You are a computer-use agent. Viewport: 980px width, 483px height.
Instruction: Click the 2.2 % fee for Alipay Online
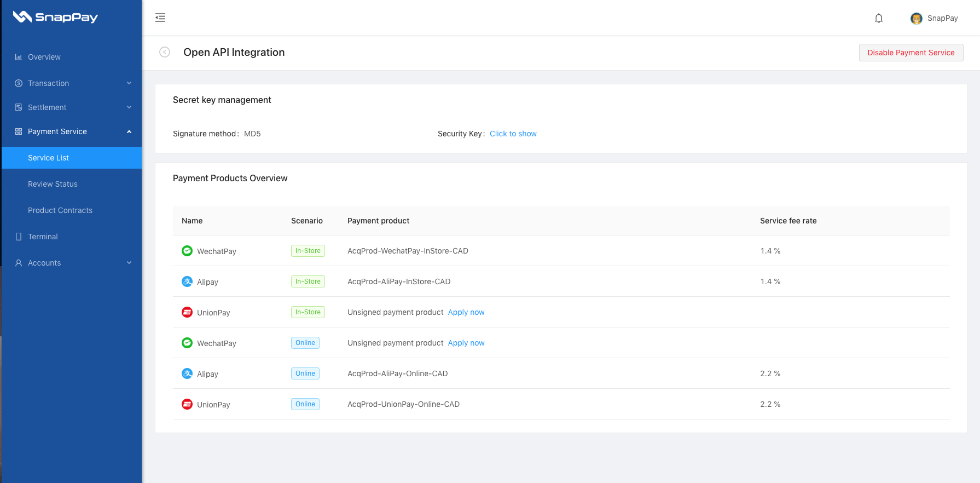[x=770, y=373]
